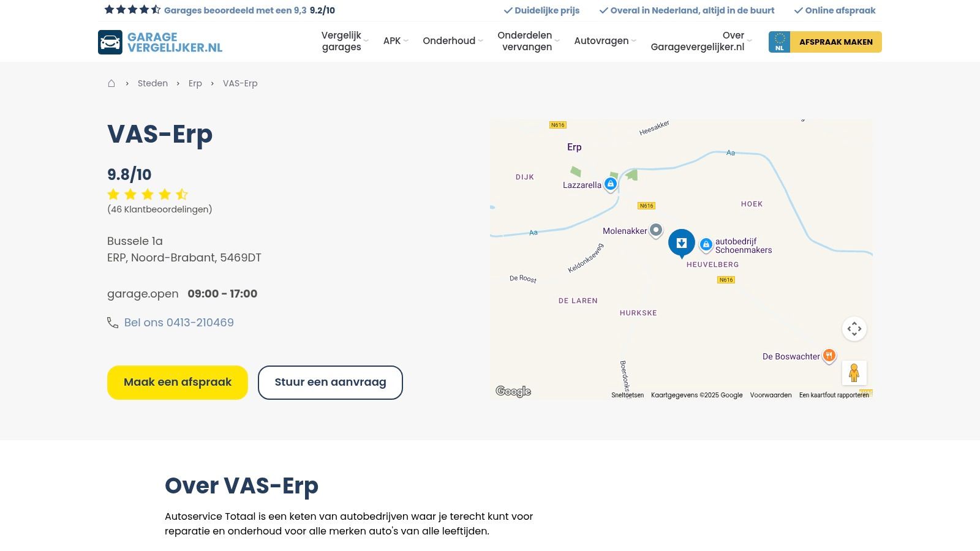Click the De Boswachter restaurant marker
980x551 pixels.
(x=829, y=355)
